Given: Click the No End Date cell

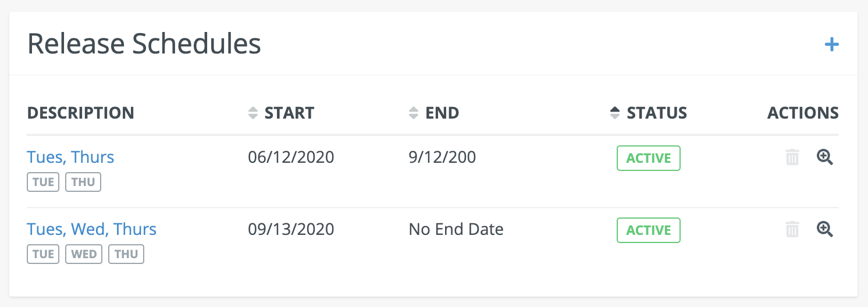Looking at the screenshot, I should pos(456,229).
